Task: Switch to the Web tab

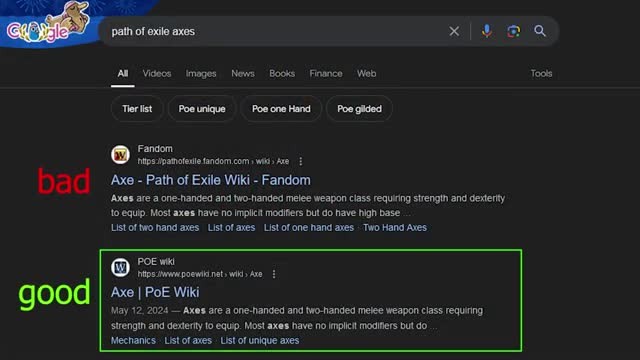Action: 367,73
